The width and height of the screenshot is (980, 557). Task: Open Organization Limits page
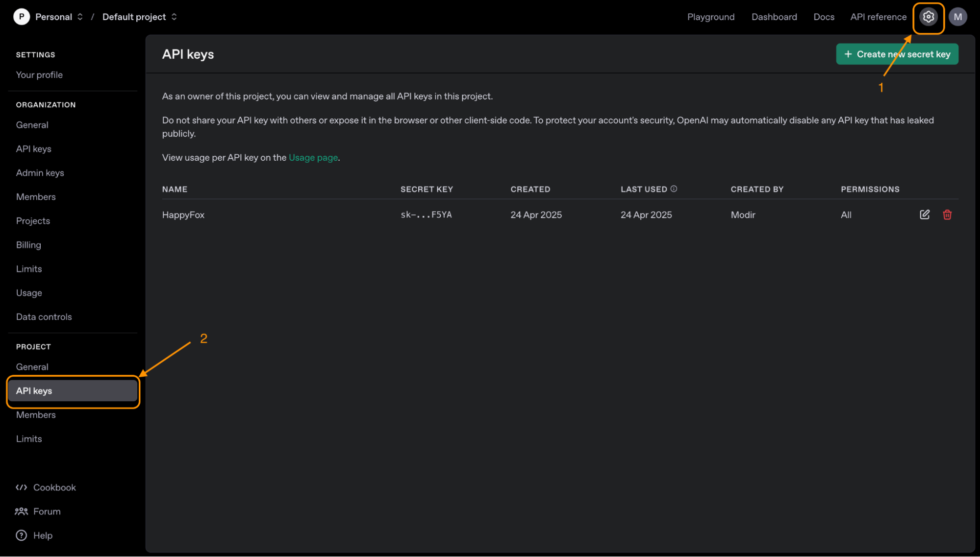(x=29, y=269)
